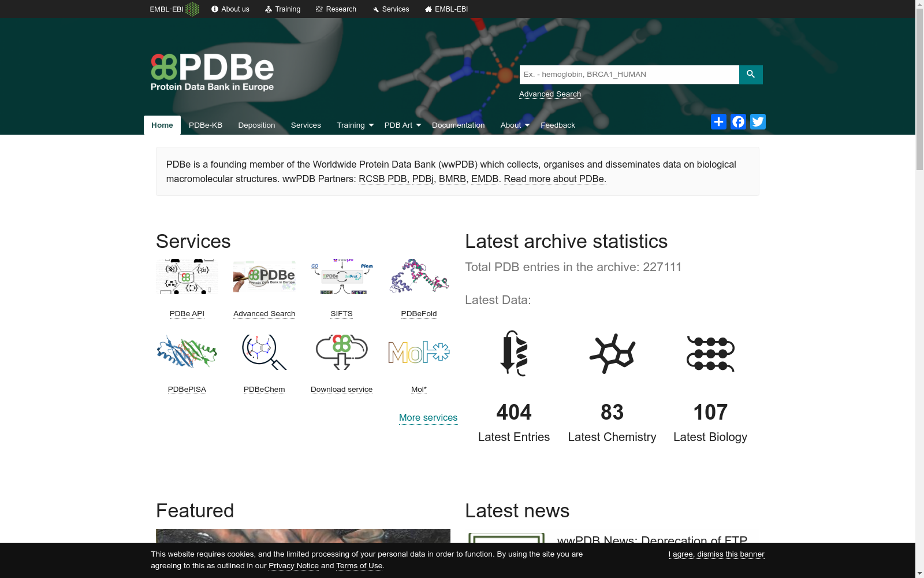Open the PDBeFold structure icon
Screen dimensions: 924x578
point(419,277)
